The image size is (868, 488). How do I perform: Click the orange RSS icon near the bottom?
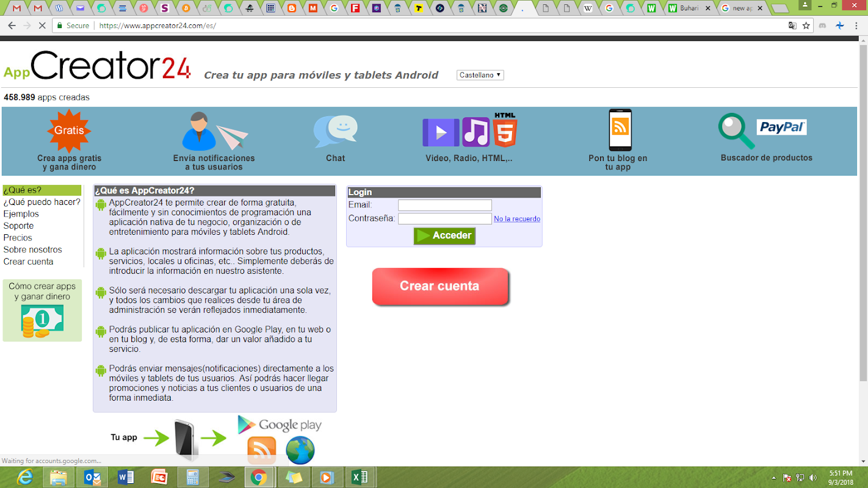tap(261, 451)
